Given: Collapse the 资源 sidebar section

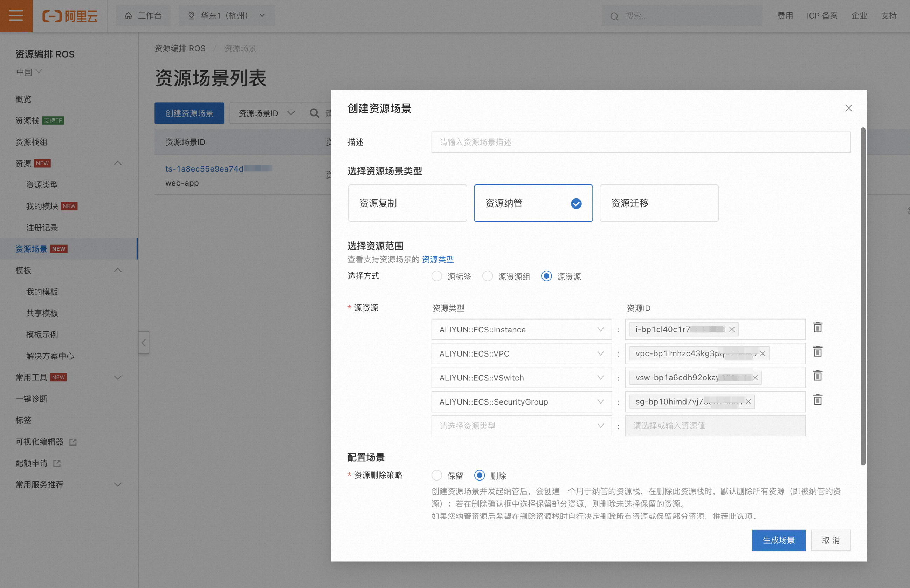Looking at the screenshot, I should (x=118, y=163).
